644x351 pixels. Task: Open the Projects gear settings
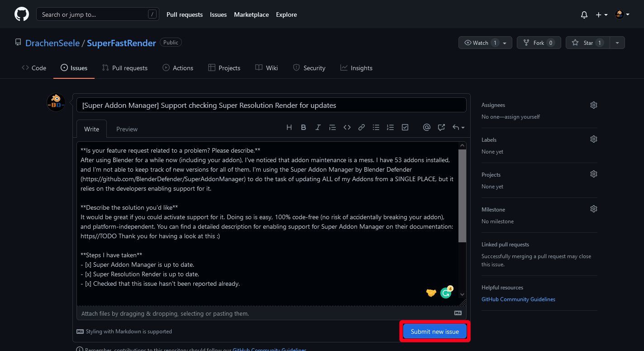pos(594,174)
